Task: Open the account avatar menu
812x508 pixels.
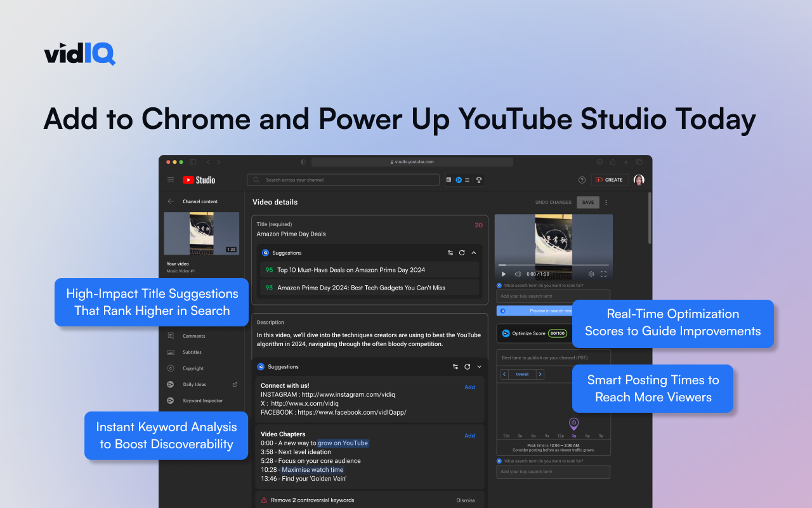Action: (639, 180)
